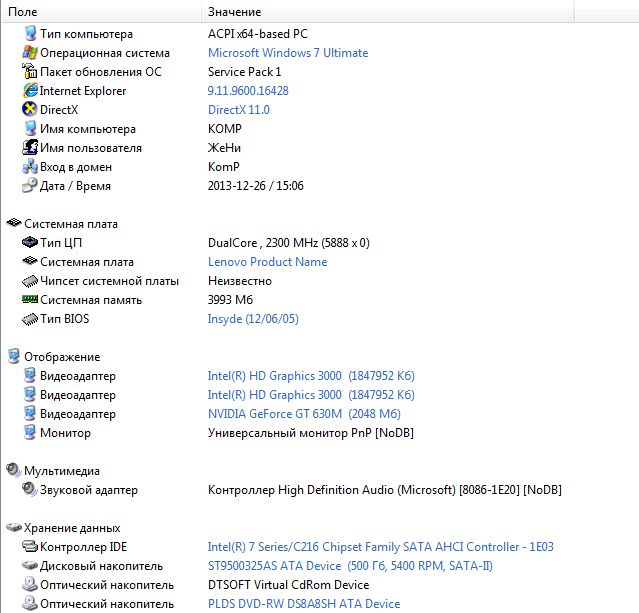
Task: Open the NVIDIA GeForce GT 630M link
Action: point(304,414)
